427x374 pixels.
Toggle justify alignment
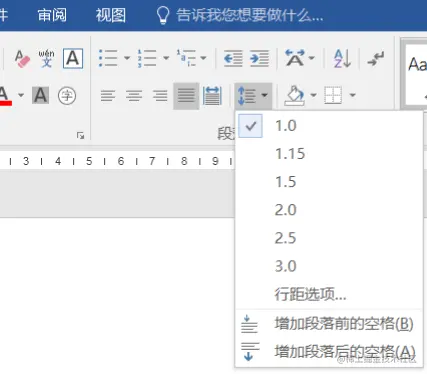pyautogui.click(x=186, y=96)
